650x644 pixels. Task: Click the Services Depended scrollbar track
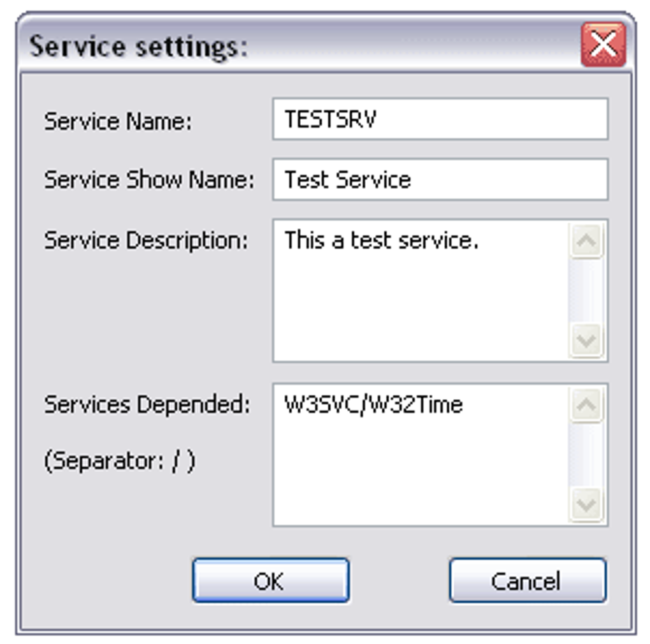pos(586,455)
